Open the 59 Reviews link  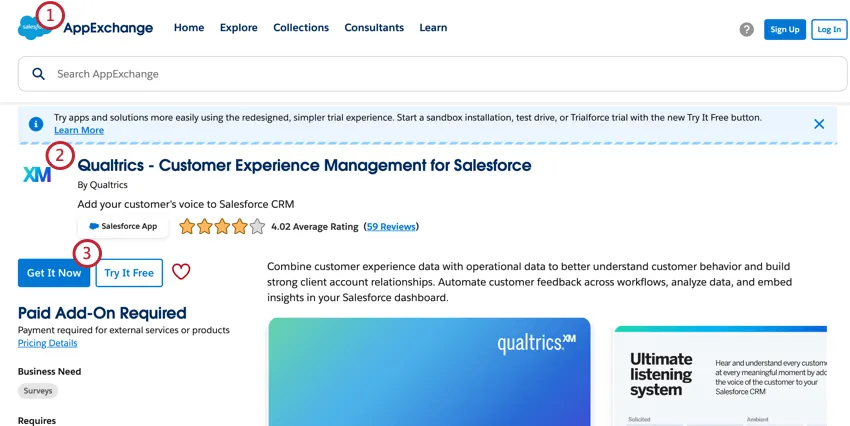point(391,227)
